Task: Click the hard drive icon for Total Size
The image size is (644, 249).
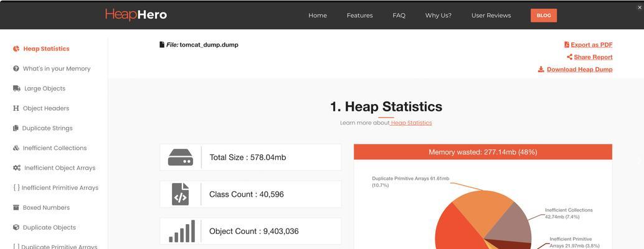Action: pyautogui.click(x=180, y=157)
